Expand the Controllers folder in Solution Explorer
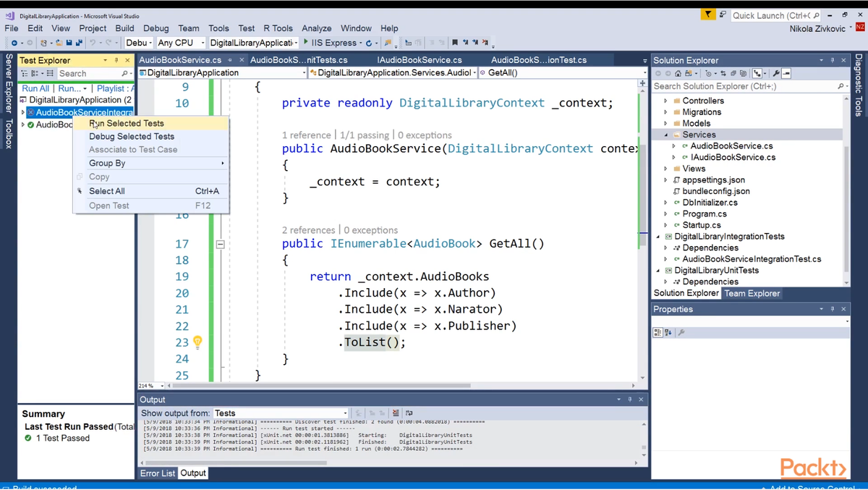This screenshot has height=490, width=868. click(666, 101)
